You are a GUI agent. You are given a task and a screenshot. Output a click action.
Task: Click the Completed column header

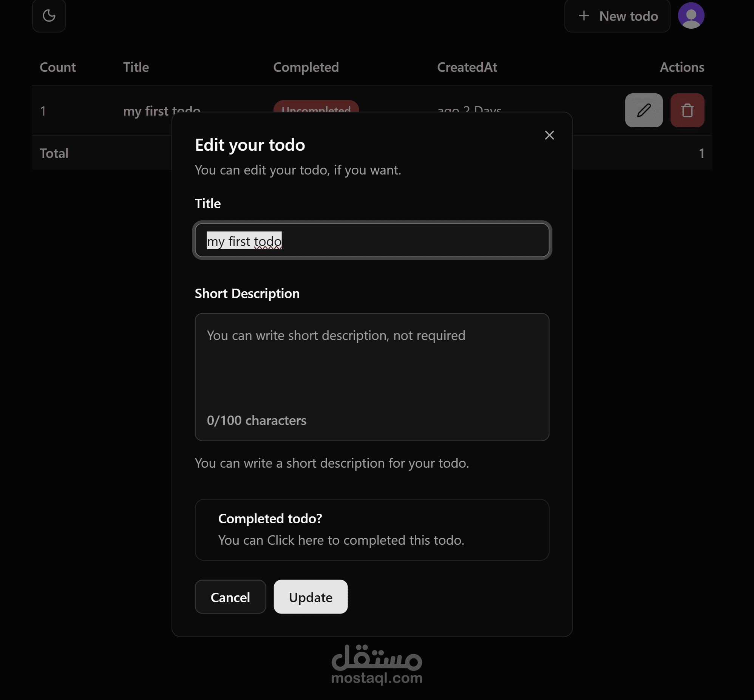(x=306, y=67)
